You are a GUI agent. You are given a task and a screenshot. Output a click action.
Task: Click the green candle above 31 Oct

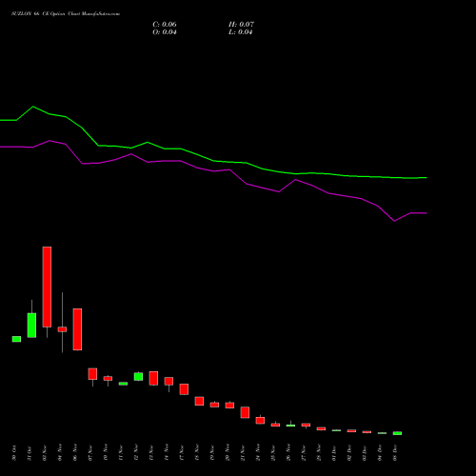click(31, 326)
